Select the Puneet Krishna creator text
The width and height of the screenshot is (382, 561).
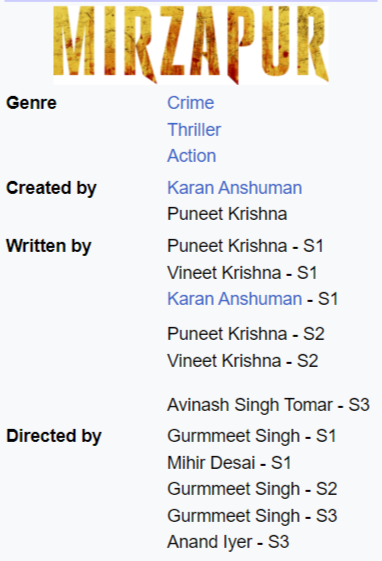click(227, 214)
